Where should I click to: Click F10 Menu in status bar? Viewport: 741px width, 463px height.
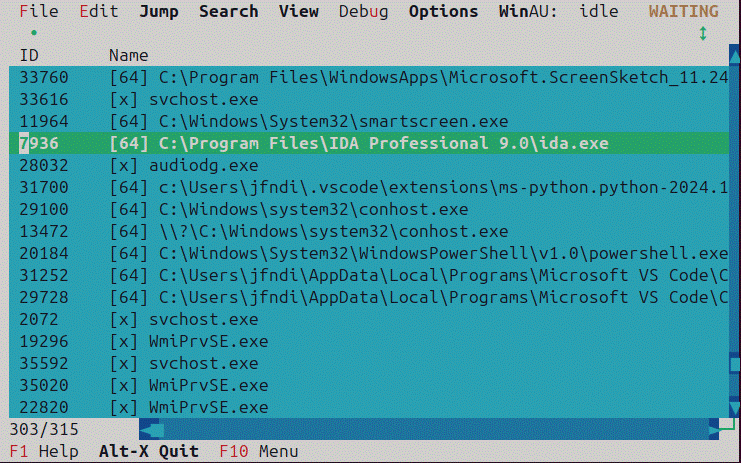pos(258,451)
